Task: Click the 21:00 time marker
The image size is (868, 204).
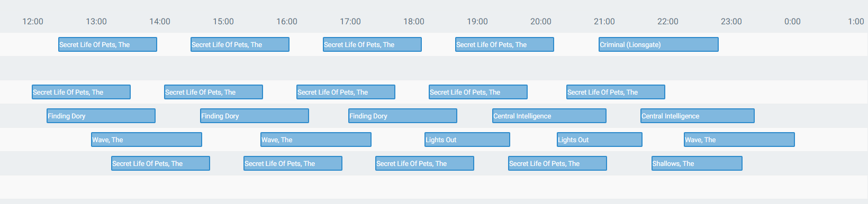Action: [x=604, y=22]
